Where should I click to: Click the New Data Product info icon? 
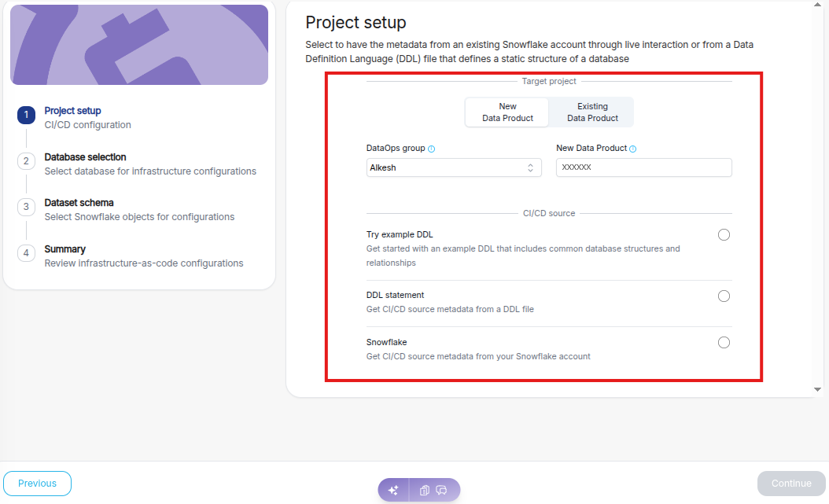click(x=633, y=149)
